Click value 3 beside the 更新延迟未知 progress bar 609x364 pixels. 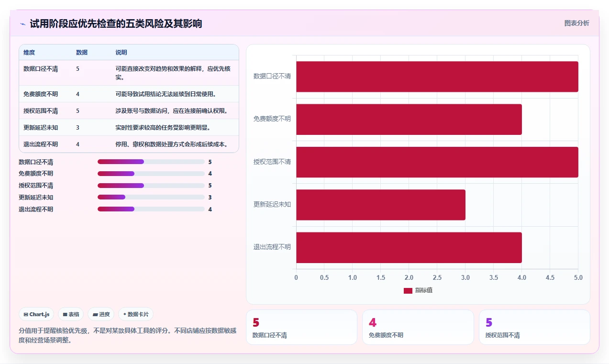(x=210, y=197)
